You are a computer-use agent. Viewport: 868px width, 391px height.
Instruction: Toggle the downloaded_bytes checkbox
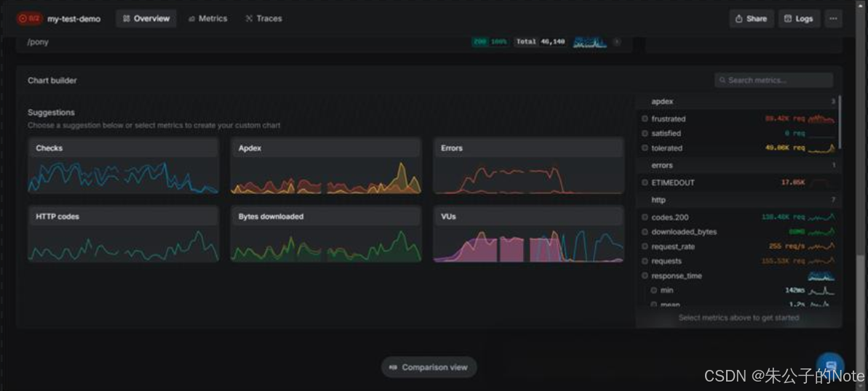[645, 232]
